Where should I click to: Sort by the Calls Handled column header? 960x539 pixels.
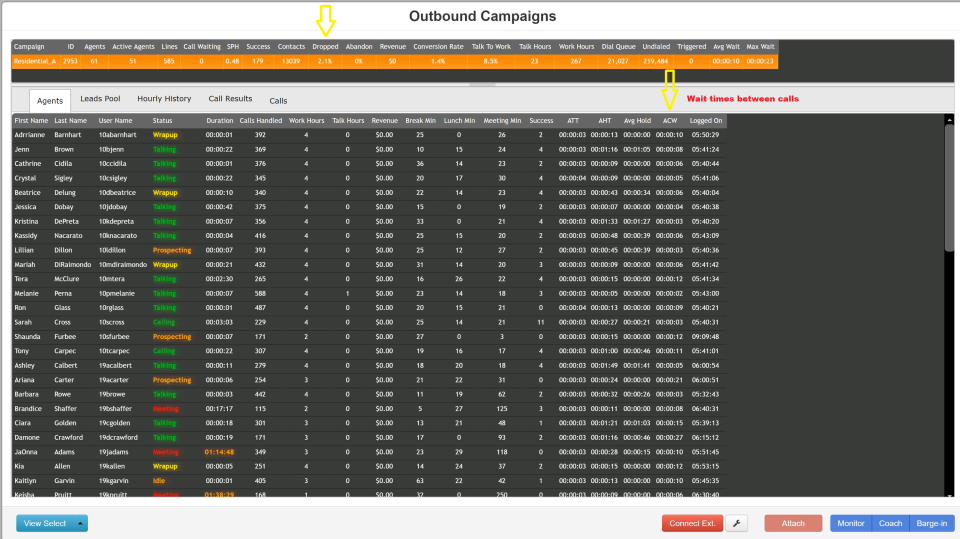click(261, 121)
